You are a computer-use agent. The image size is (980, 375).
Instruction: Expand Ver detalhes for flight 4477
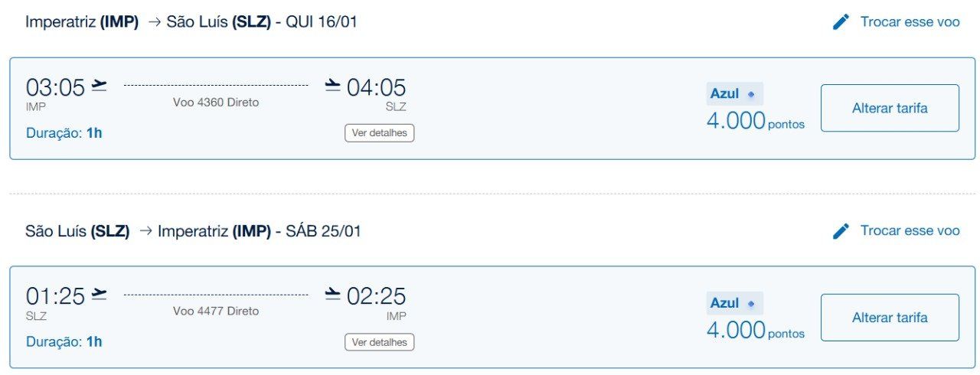coord(379,342)
